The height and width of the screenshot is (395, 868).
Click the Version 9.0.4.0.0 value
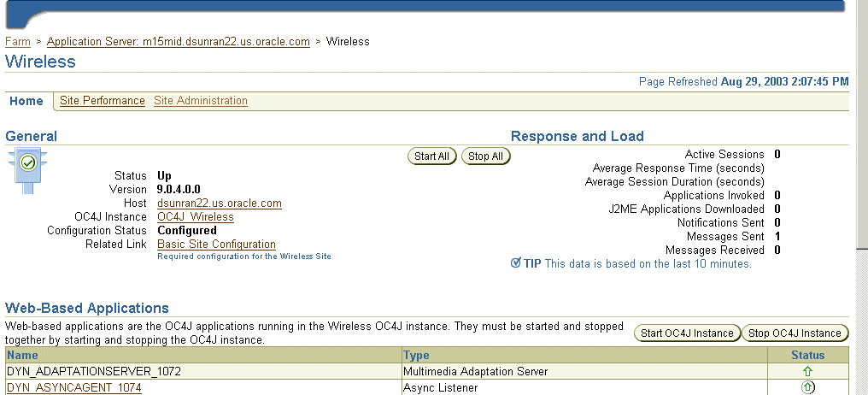click(179, 190)
